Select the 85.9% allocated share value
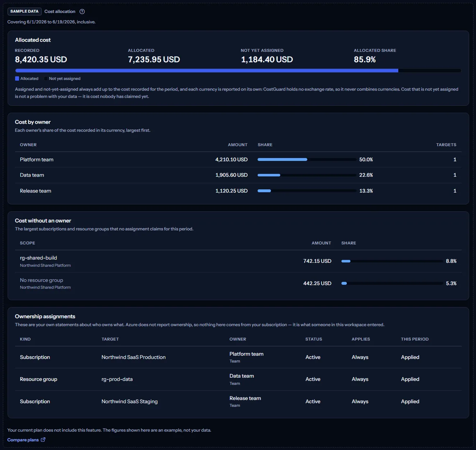The height and width of the screenshot is (450, 476). click(365, 59)
